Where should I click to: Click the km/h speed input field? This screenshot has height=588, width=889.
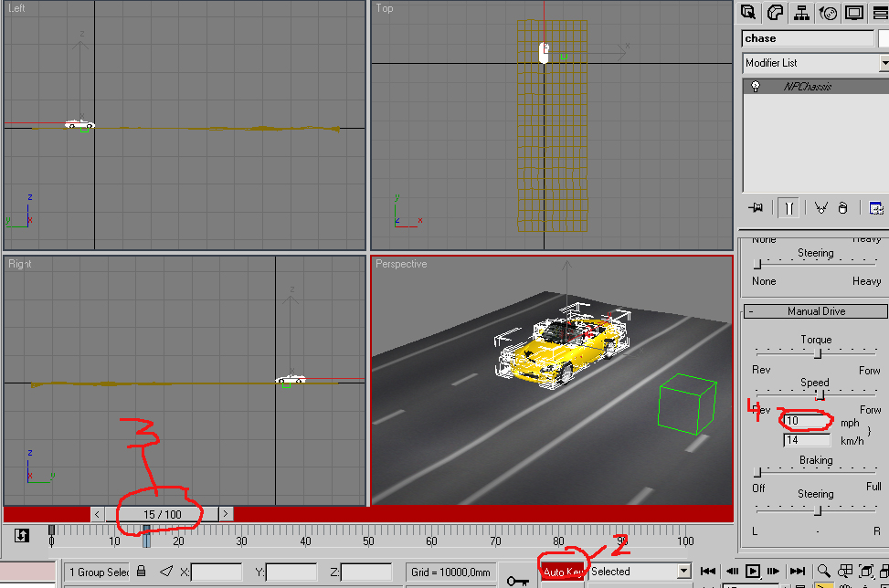(808, 440)
